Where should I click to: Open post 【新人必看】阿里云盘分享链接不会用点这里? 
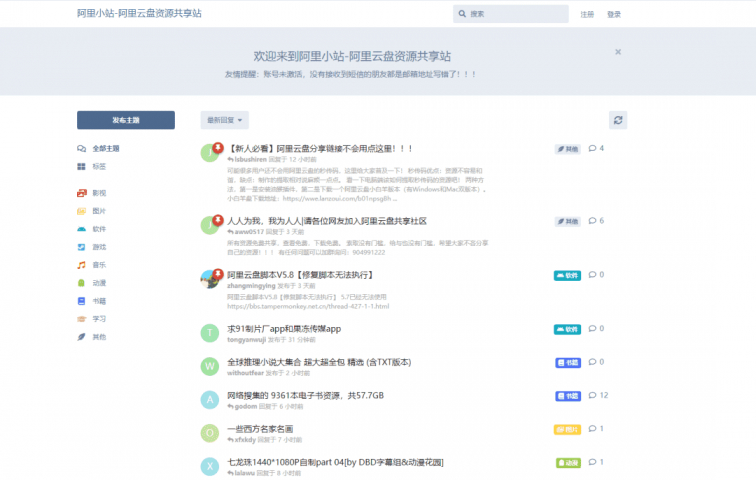(320, 148)
